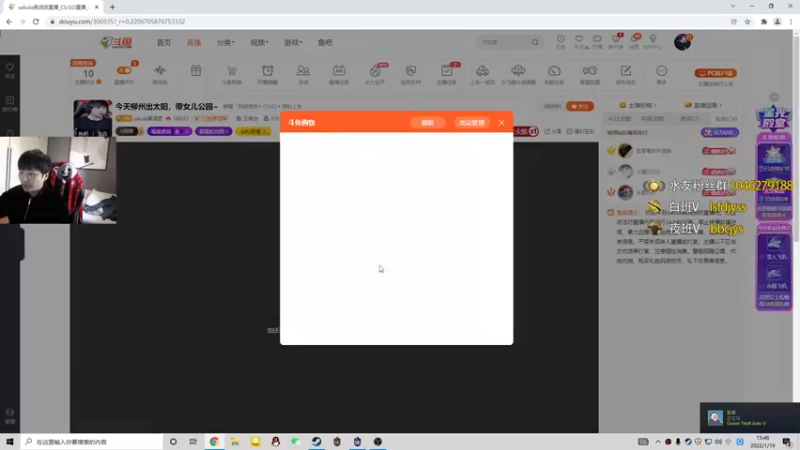Image resolution: width=800 pixels, height=450 pixels.
Task: Switch to 本周点数 ranking tab
Action: (652, 118)
